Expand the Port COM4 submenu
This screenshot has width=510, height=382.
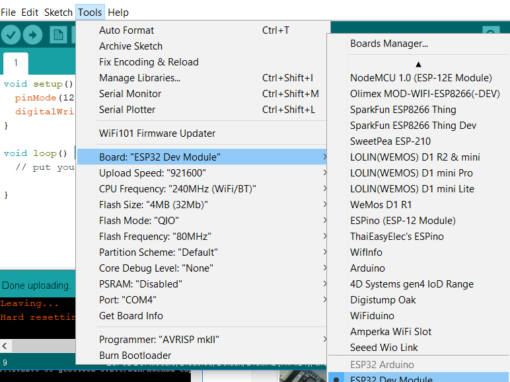pyautogui.click(x=202, y=300)
